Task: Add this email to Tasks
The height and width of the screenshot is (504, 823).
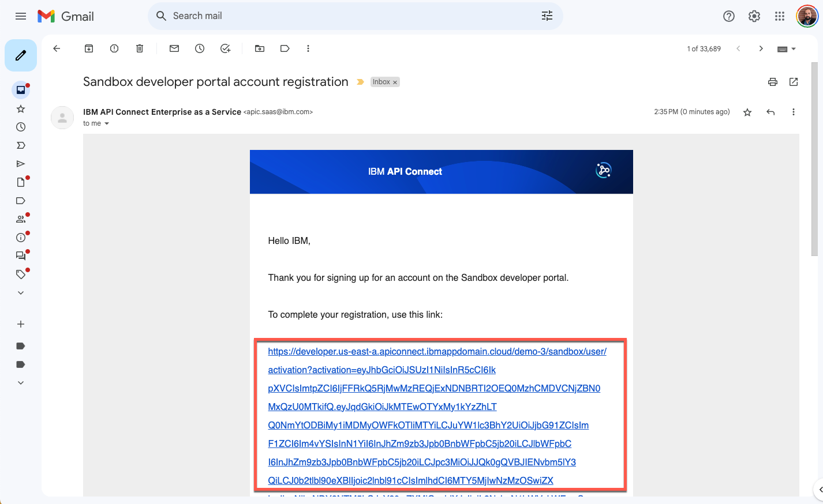Action: 226,49
